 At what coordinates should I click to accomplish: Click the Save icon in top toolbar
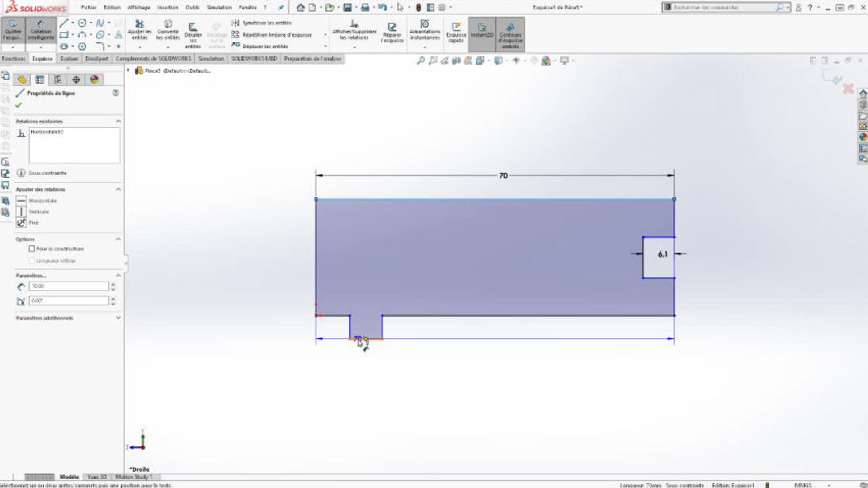coord(347,8)
